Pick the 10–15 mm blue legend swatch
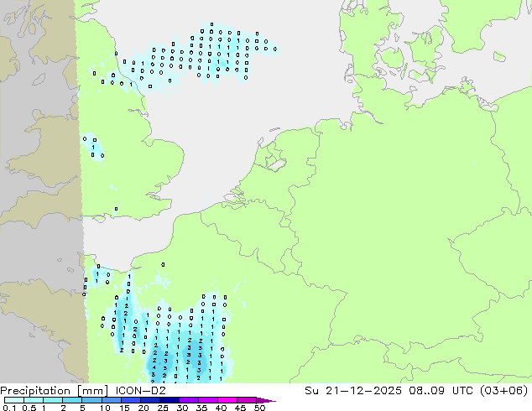Image resolution: width=532 pixels, height=411 pixels. tap(111, 400)
